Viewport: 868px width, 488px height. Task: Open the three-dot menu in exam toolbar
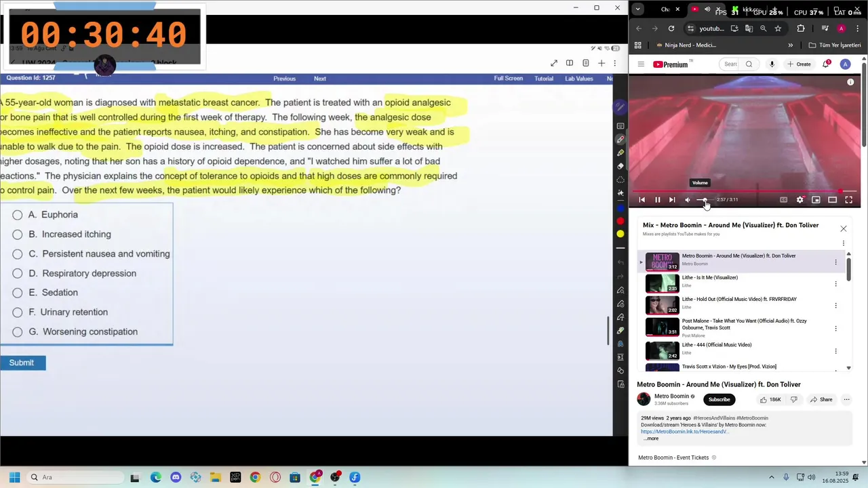click(615, 63)
